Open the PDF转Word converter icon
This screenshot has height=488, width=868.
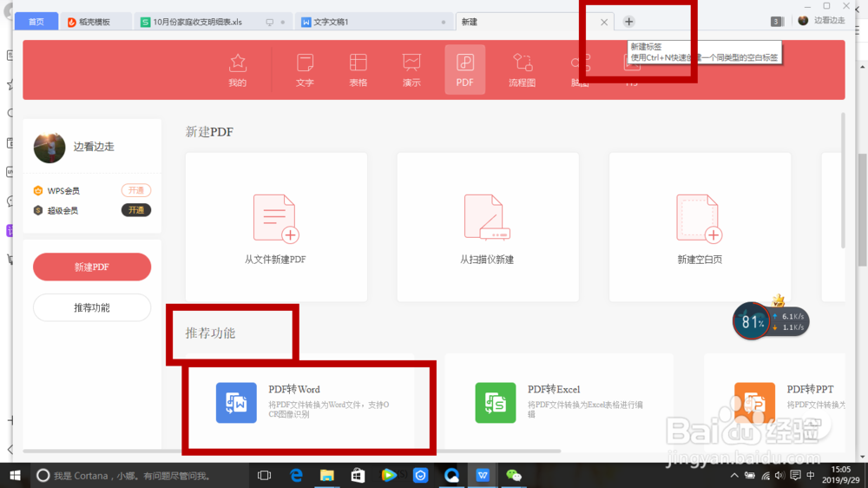[x=236, y=403]
